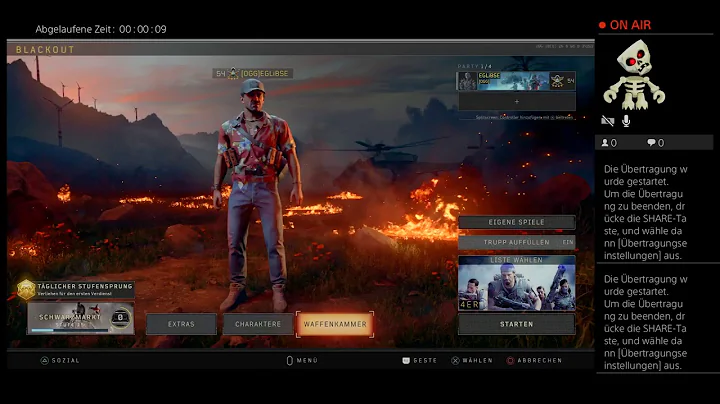Click the first broadcast started message

tap(646, 212)
